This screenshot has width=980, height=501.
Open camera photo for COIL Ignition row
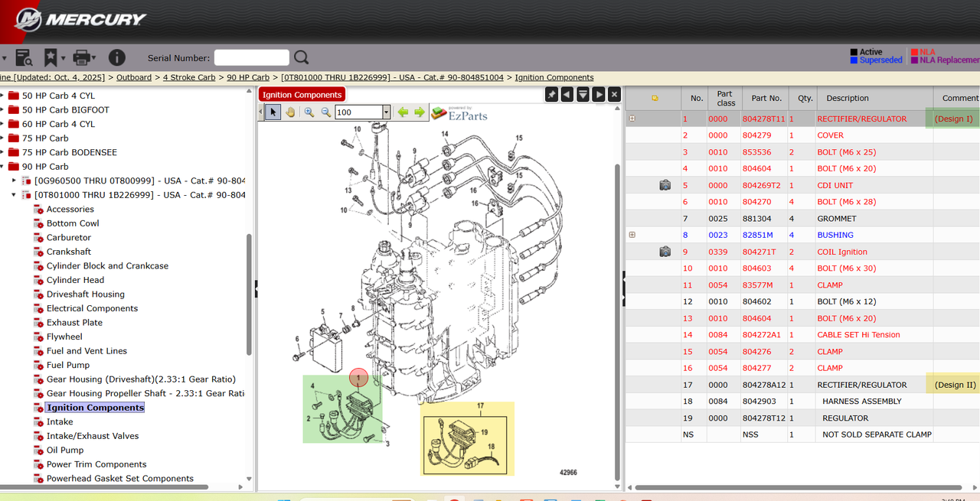coord(665,252)
